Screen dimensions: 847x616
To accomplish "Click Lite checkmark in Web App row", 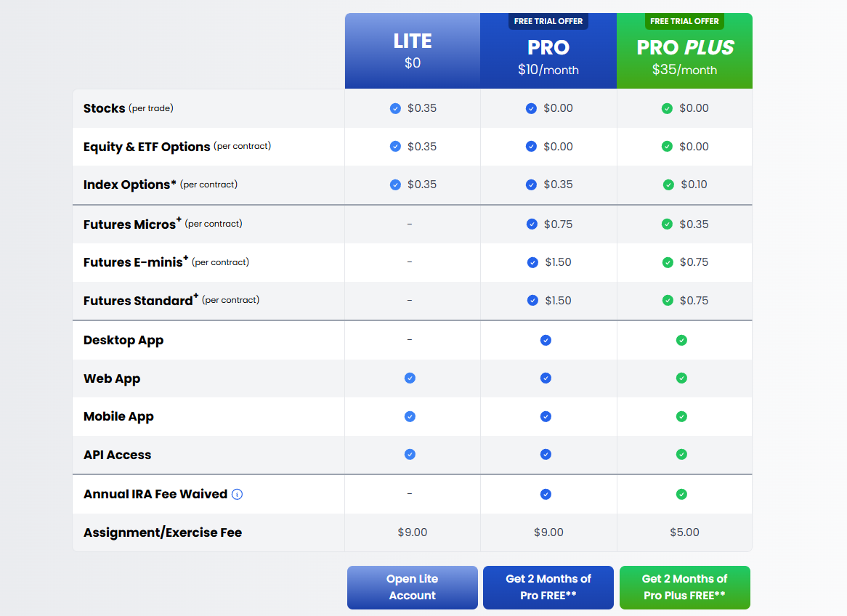I will pyautogui.click(x=410, y=378).
